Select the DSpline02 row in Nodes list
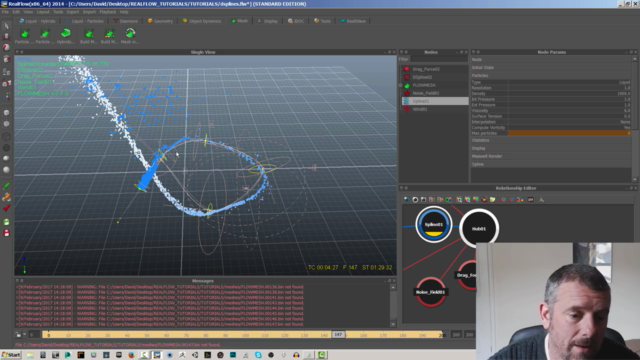This screenshot has width=640, height=360. point(434,77)
